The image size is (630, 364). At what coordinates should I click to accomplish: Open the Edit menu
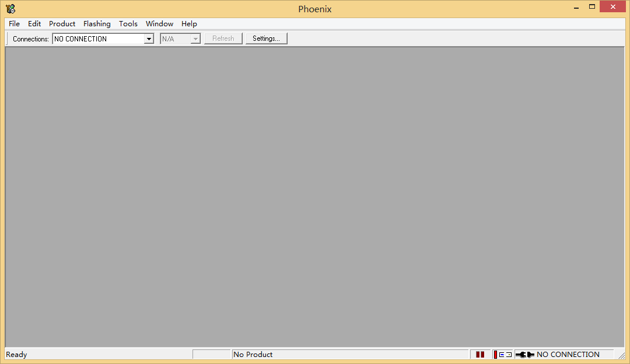34,24
